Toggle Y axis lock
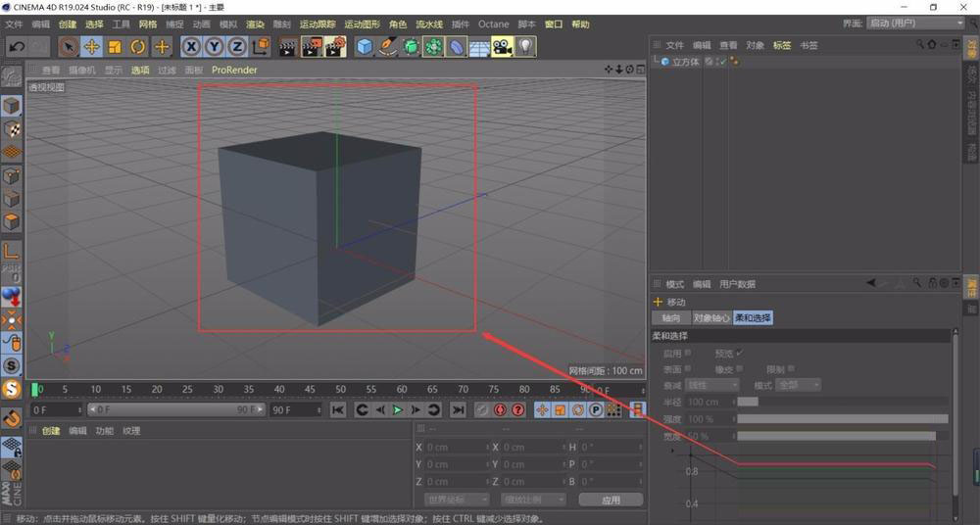 point(215,46)
